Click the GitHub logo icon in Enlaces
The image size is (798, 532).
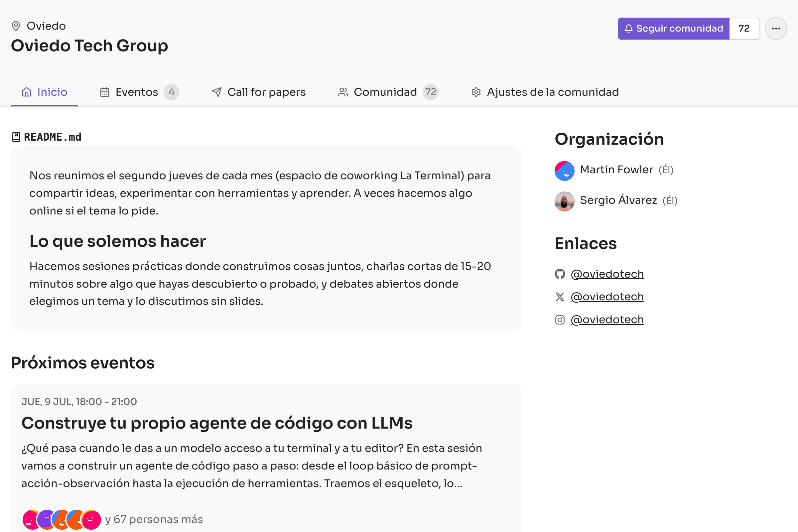tap(560, 274)
